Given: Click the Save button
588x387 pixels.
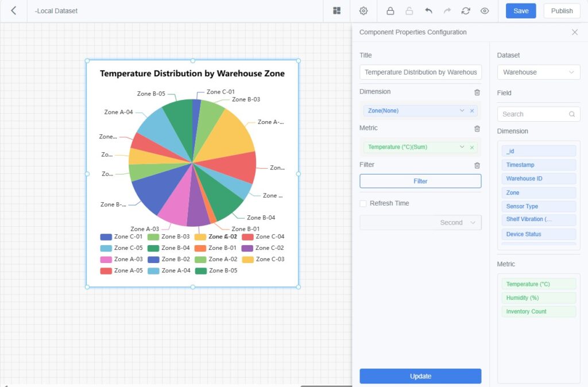Looking at the screenshot, I should (520, 11).
